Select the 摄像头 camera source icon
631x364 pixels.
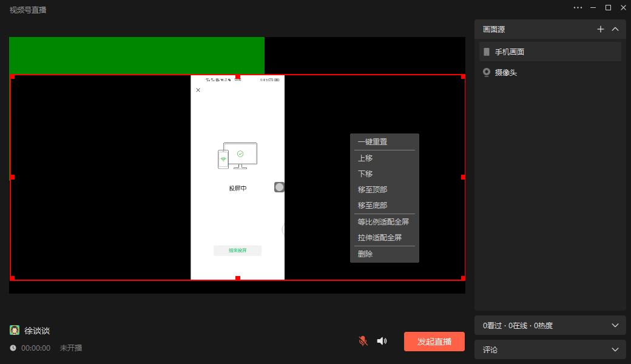click(x=486, y=72)
